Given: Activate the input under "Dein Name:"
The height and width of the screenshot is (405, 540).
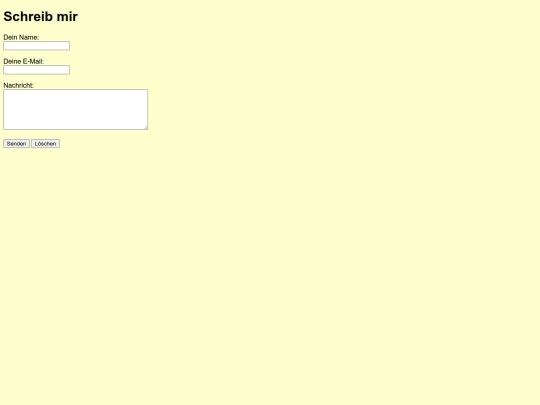Looking at the screenshot, I should (x=37, y=46).
